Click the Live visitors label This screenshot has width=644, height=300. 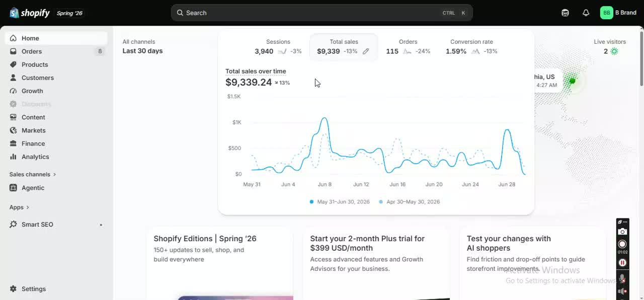pyautogui.click(x=610, y=42)
